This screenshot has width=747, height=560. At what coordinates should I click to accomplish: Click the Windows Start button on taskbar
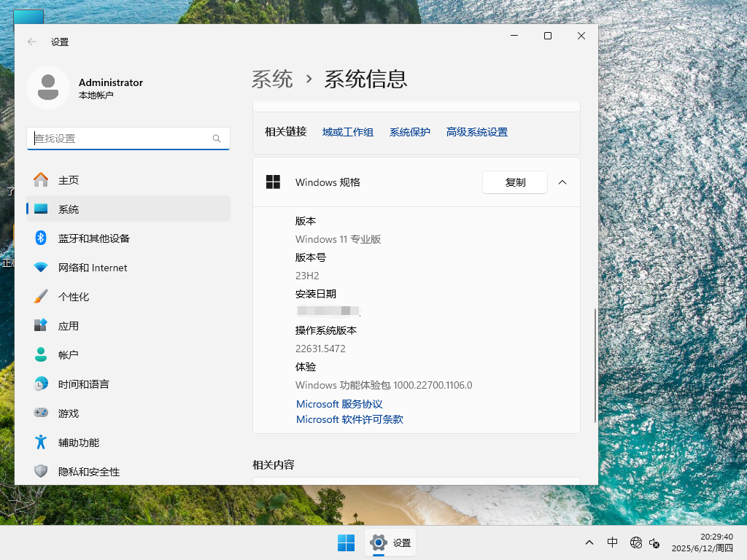346,542
